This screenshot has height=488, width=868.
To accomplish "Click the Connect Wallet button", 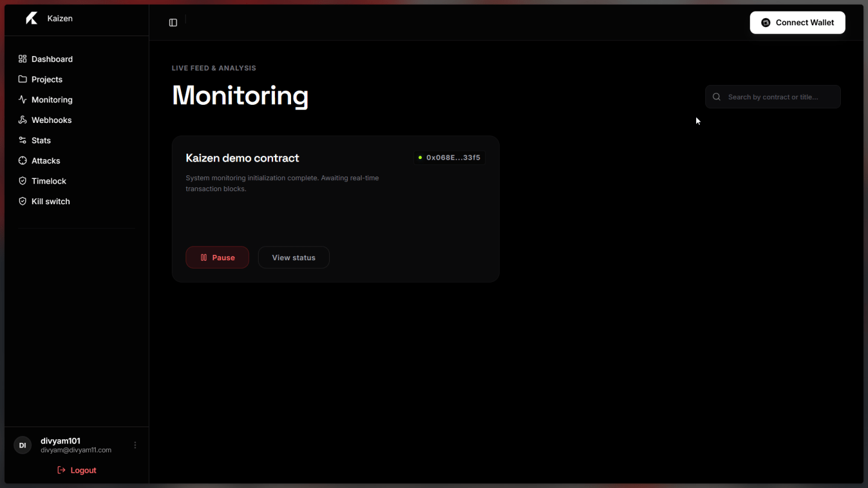I will [x=797, y=23].
